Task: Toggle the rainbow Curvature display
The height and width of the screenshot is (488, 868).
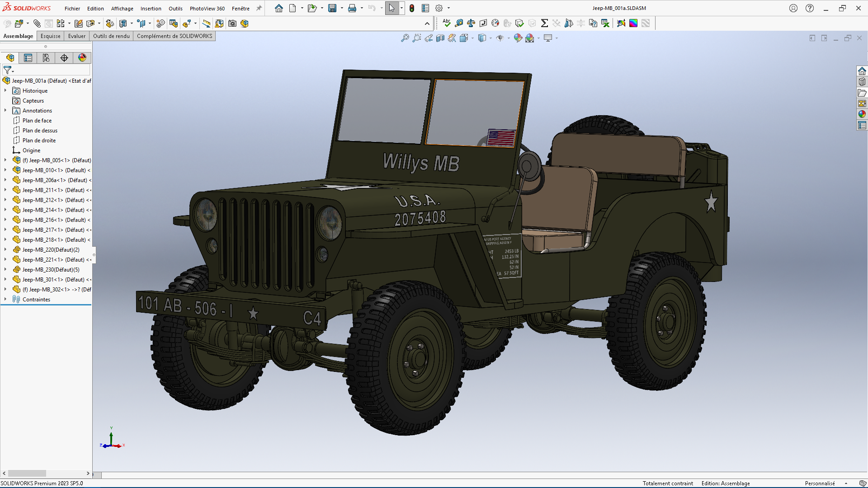Action: [633, 23]
